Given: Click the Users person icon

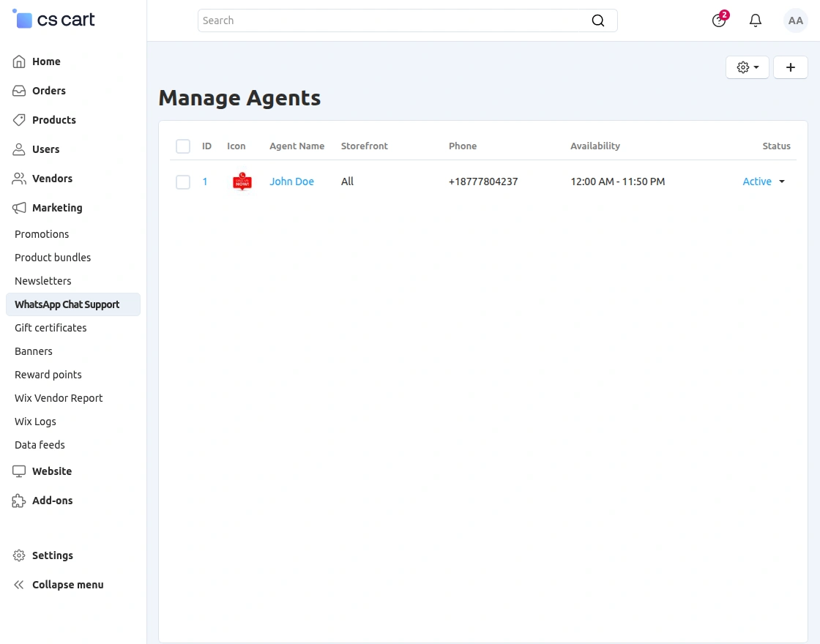Looking at the screenshot, I should click(19, 149).
